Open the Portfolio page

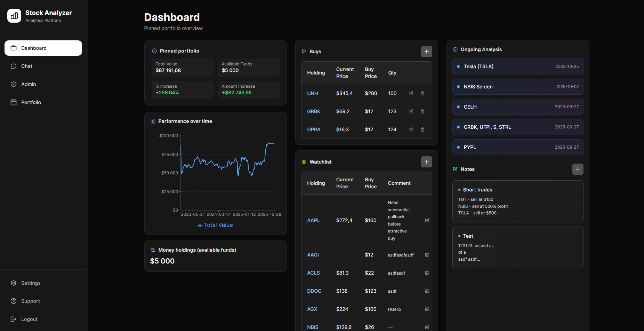tap(31, 102)
